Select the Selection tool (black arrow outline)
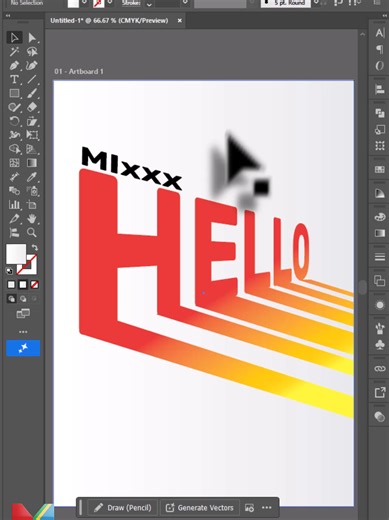Screen dimensions: 389x520 (x=14, y=38)
